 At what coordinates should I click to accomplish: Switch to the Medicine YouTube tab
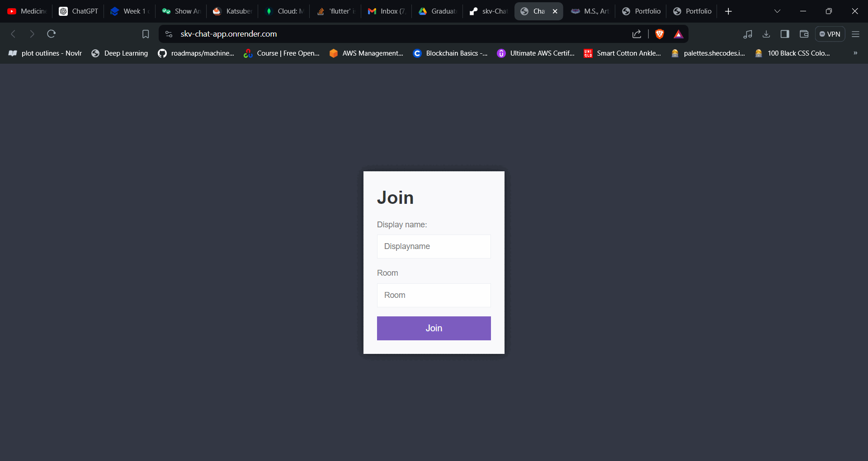pyautogui.click(x=27, y=11)
